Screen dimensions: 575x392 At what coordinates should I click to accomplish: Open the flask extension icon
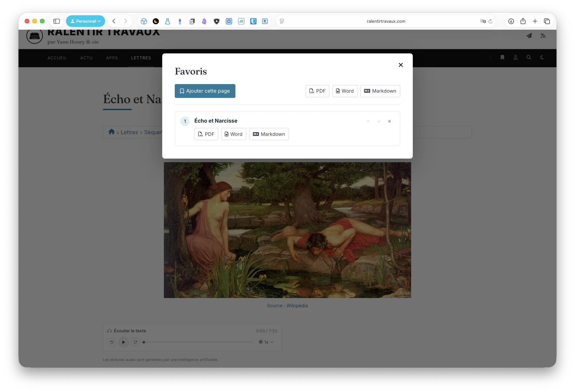pos(168,21)
